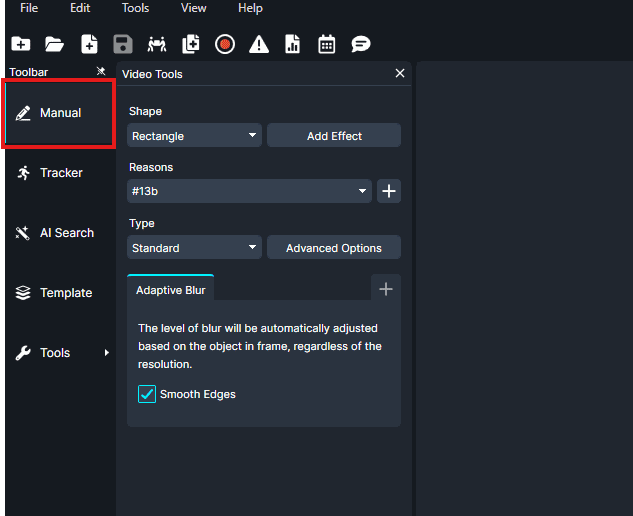Click the Advanced Options button
Viewport: 633px width, 516px height.
(x=334, y=248)
